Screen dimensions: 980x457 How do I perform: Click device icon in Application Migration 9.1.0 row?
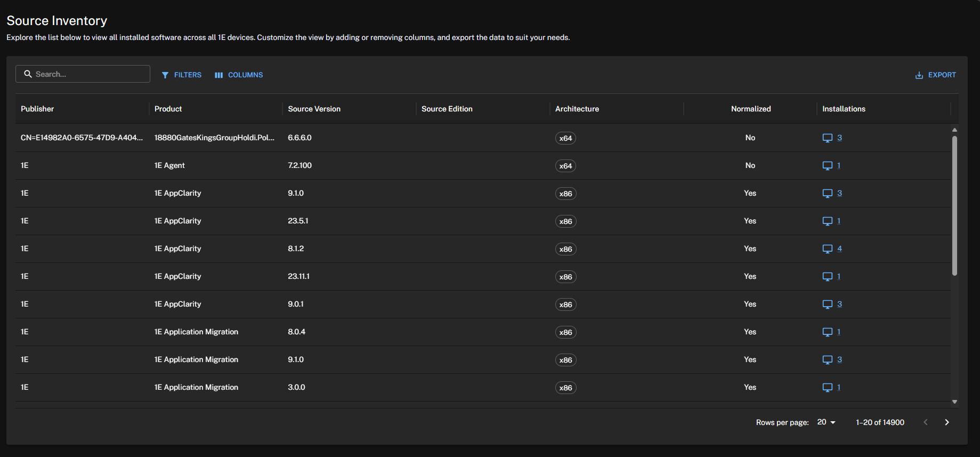pyautogui.click(x=827, y=360)
